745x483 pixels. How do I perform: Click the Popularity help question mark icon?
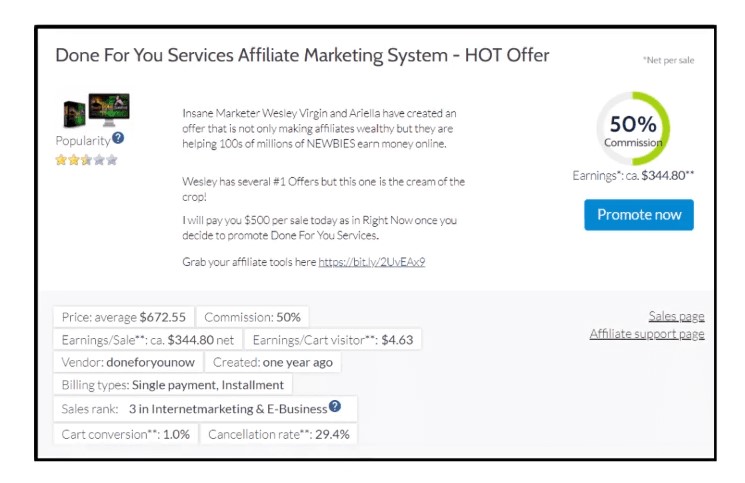point(118,138)
